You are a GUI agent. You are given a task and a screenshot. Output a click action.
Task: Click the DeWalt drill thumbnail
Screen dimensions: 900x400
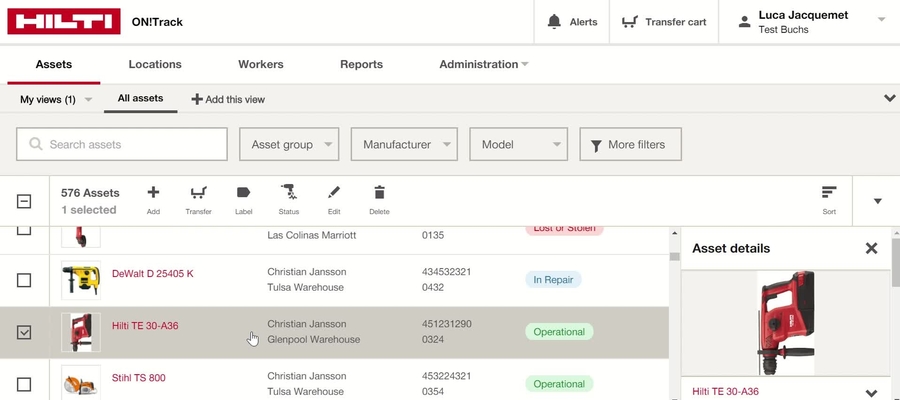pos(81,280)
